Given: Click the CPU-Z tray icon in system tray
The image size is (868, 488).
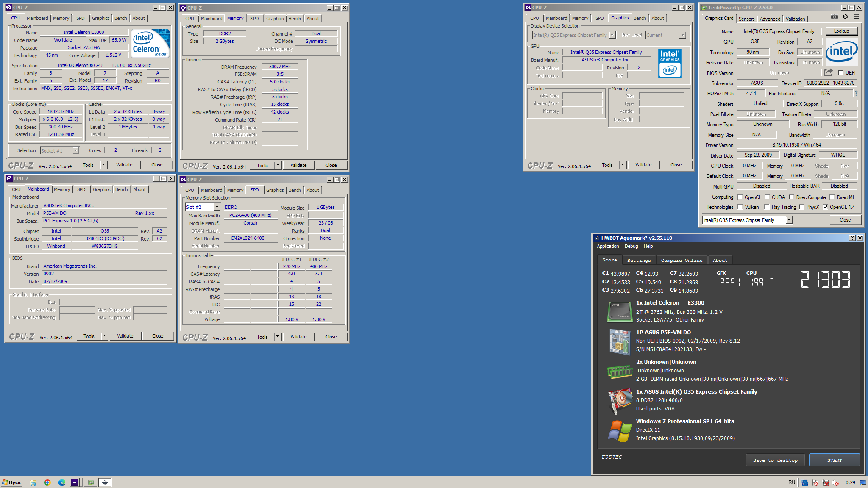Looking at the screenshot, I should [804, 482].
